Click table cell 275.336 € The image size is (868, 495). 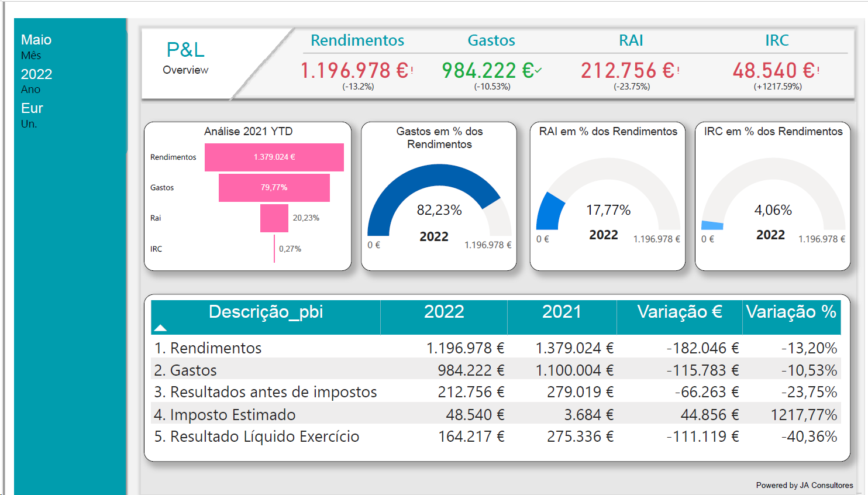[x=580, y=436]
